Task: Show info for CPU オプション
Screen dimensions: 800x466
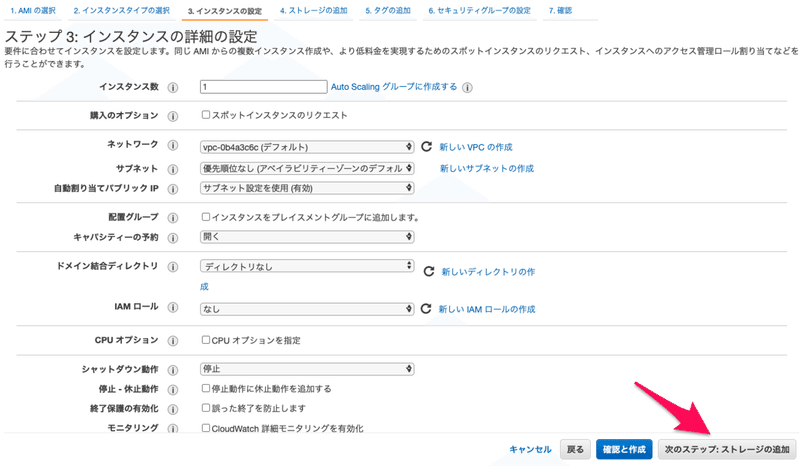Action: click(x=173, y=341)
